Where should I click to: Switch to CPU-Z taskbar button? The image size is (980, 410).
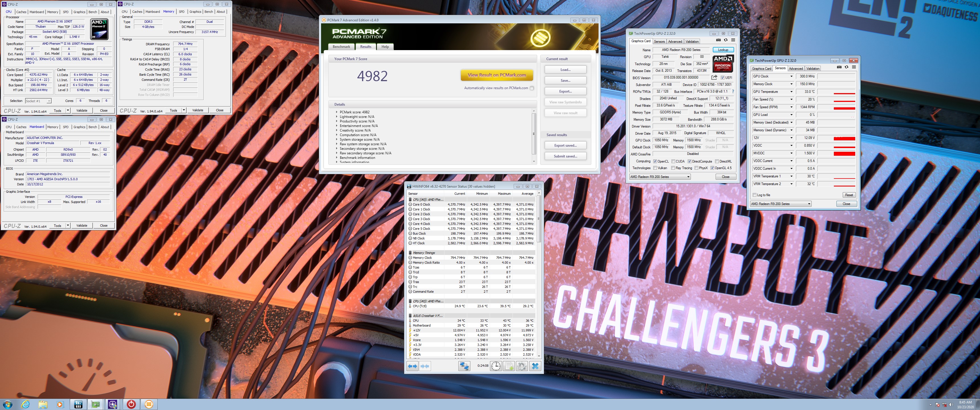click(x=113, y=404)
